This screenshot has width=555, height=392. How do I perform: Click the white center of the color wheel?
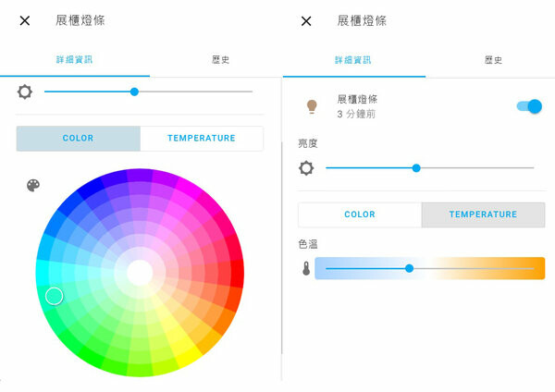(140, 273)
